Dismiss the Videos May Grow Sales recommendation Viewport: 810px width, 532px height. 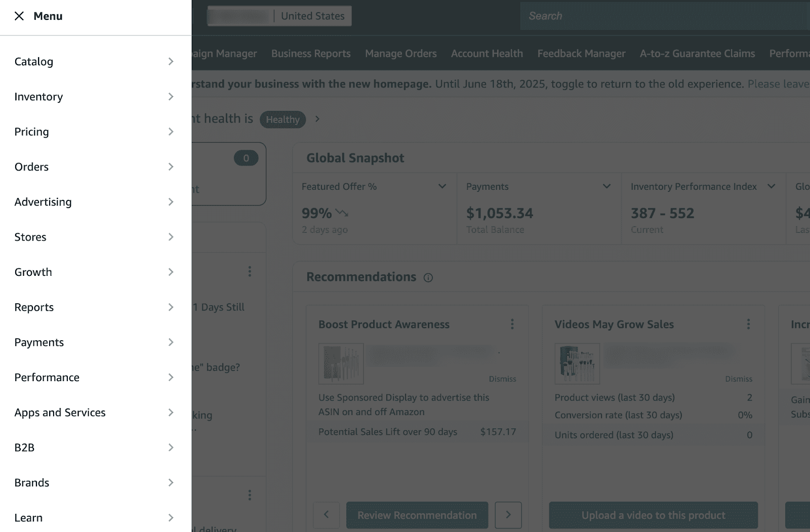click(x=739, y=379)
